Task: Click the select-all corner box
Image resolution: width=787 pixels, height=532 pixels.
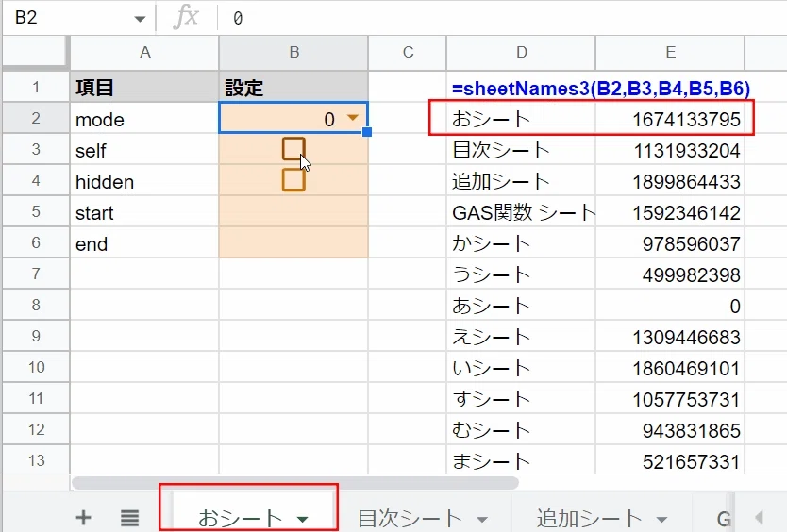Action: coord(35,52)
